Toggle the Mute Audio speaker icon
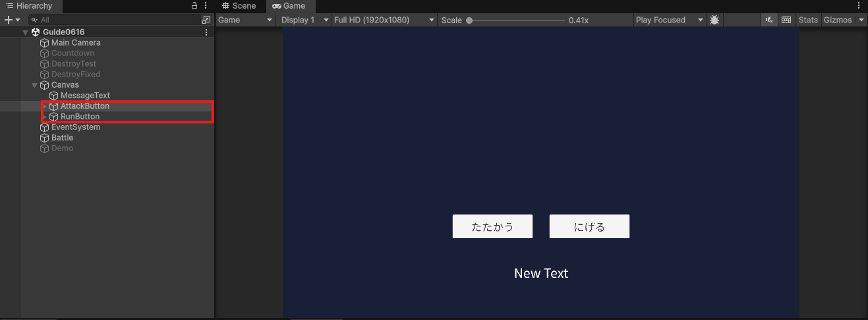 click(x=769, y=20)
